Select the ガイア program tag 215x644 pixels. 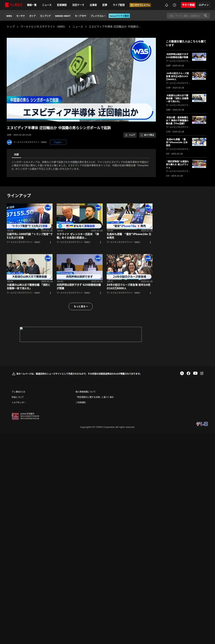pos(32,16)
